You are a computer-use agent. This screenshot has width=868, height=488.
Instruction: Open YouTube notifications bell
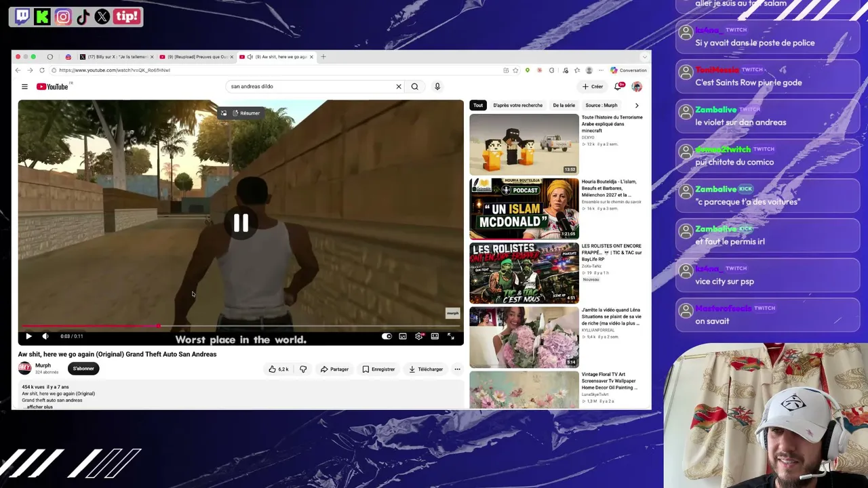pyautogui.click(x=618, y=87)
